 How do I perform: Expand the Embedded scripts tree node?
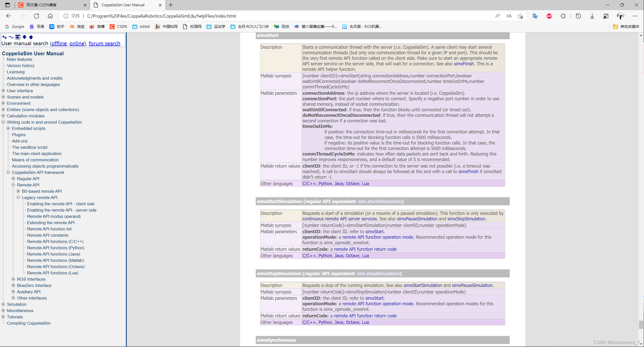point(8,128)
